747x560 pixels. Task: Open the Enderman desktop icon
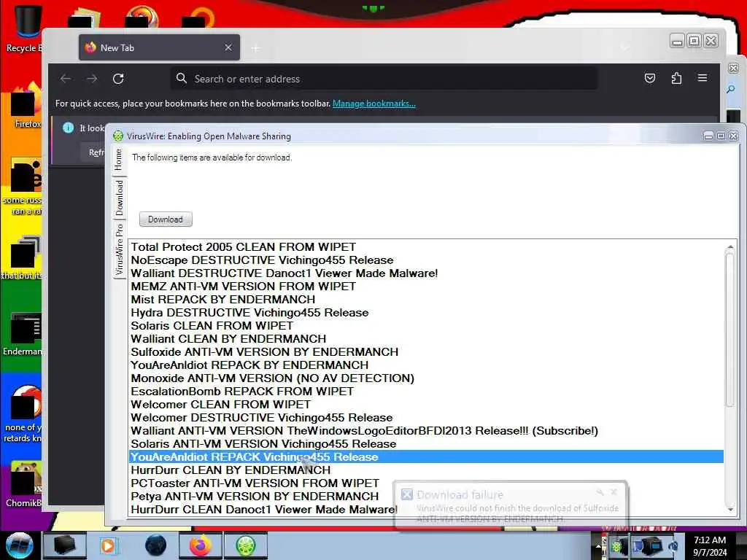pos(23,334)
